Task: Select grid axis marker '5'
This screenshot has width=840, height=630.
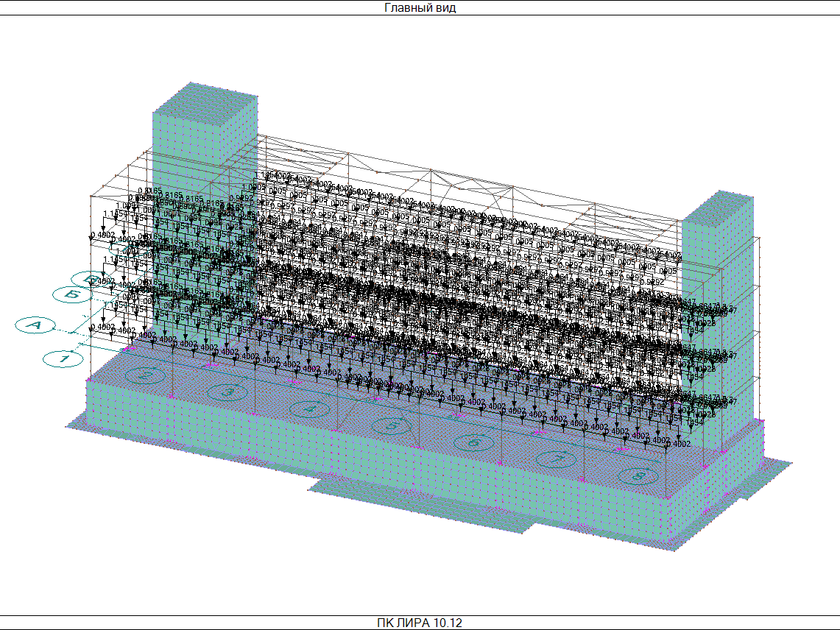Action: coord(392,425)
